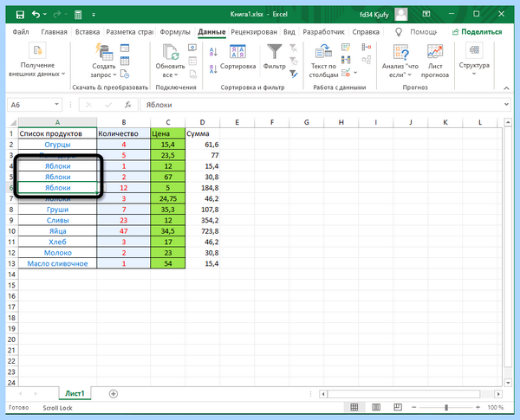The image size is (520, 420).
Task: Expand the Customize Quick Access Toolbar arrow
Action: 94,15
